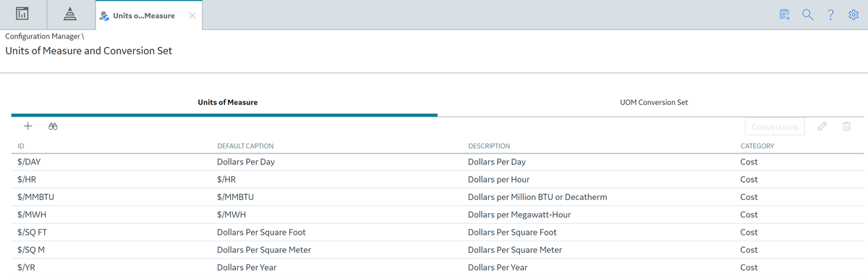Switch to UOM Conversion Set tab
Screen dimensions: 868x276
[654, 102]
